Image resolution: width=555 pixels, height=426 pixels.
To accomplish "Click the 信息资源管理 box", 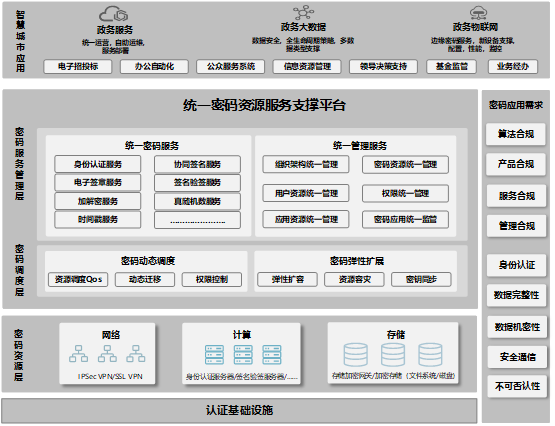I will click(x=307, y=67).
